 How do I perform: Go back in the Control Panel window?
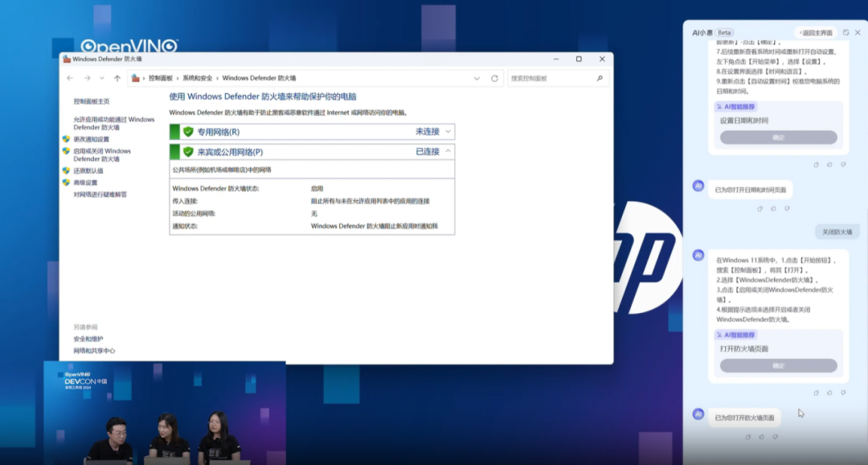[70, 78]
